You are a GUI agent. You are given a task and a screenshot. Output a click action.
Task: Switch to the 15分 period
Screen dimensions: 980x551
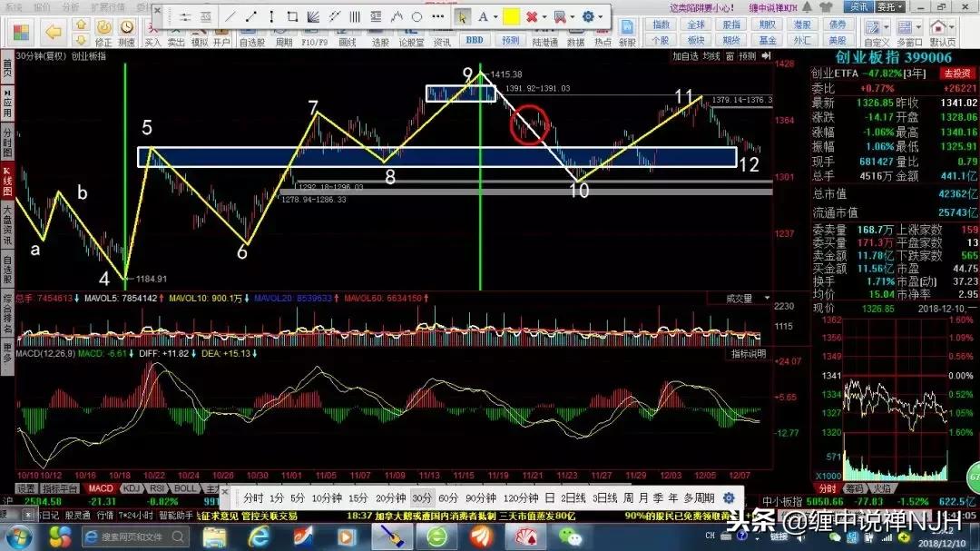pos(358,498)
